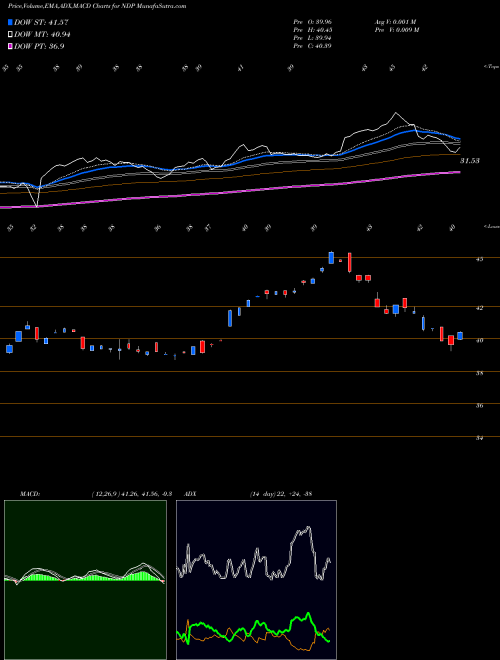Click the 38 price axis label

coord(479,373)
